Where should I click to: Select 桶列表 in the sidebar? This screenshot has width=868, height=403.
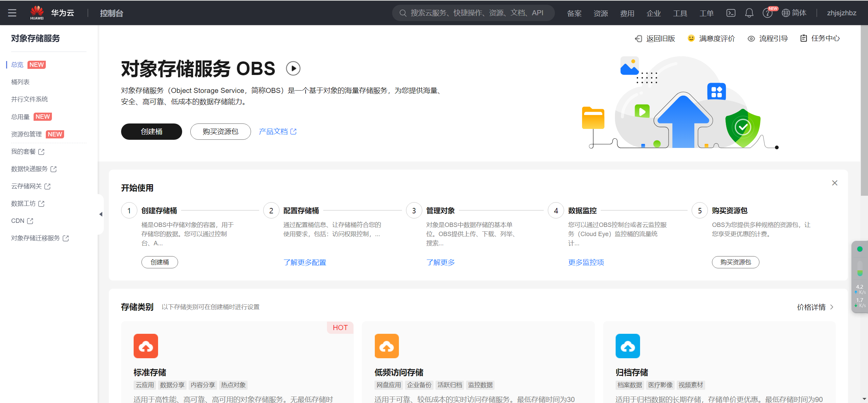pyautogui.click(x=20, y=82)
